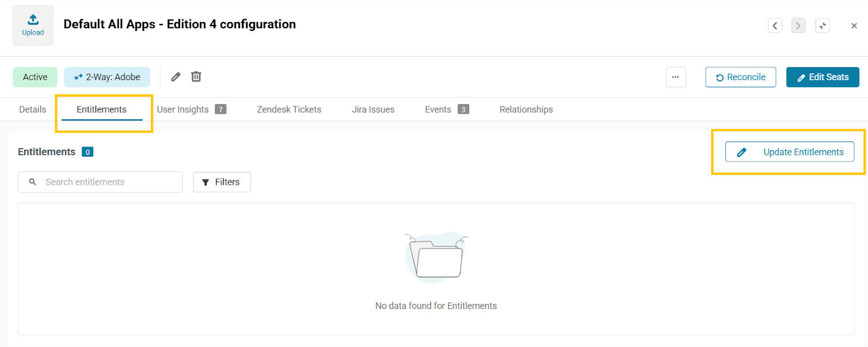868x347 pixels.
Task: Click the Upload icon button
Action: point(33,25)
